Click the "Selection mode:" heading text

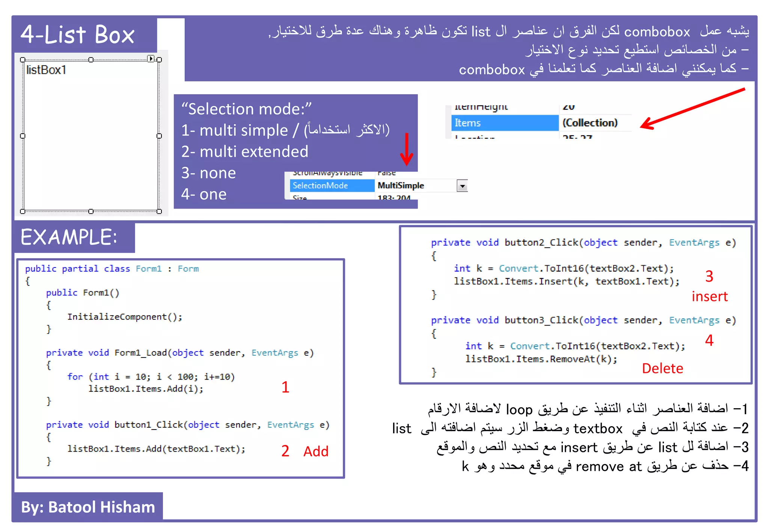(x=246, y=109)
